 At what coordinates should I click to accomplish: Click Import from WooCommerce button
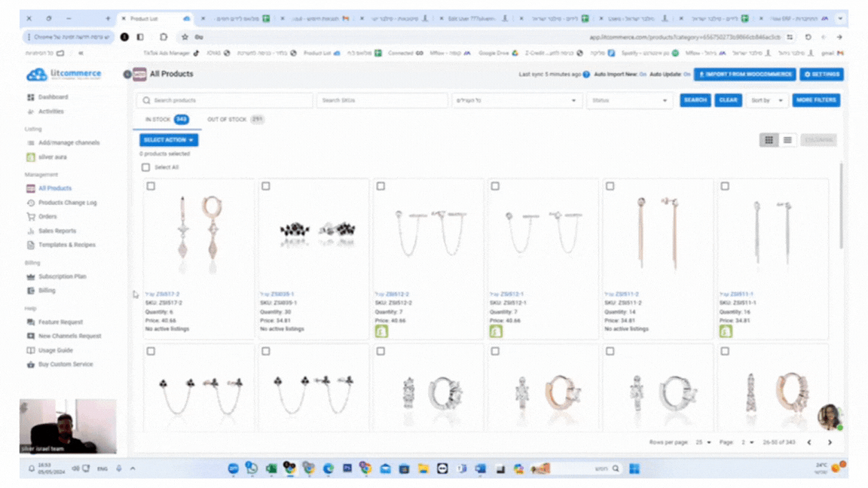pyautogui.click(x=744, y=75)
